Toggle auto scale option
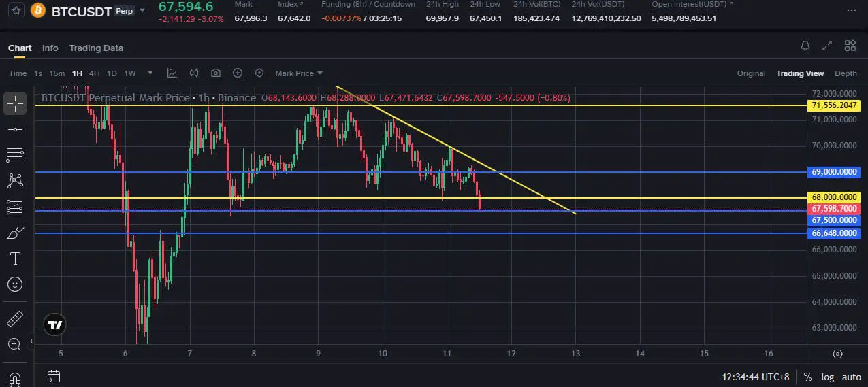The image size is (868, 387). click(x=852, y=377)
